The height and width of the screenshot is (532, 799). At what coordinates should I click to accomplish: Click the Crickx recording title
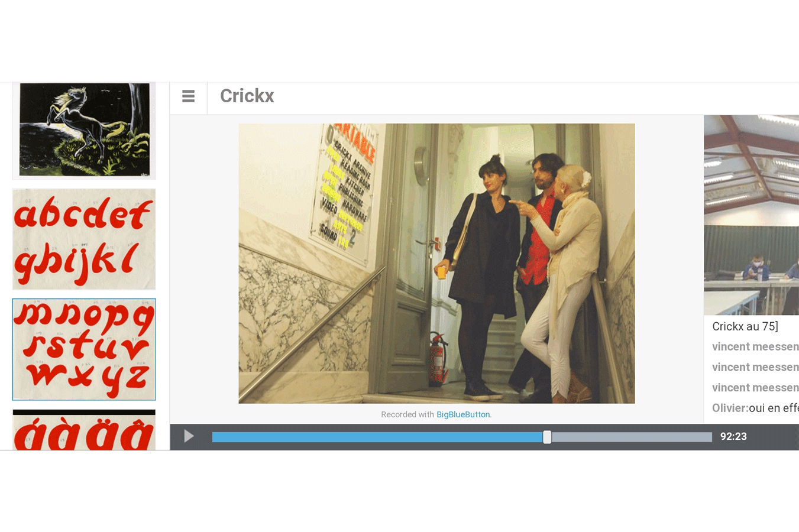[247, 96]
